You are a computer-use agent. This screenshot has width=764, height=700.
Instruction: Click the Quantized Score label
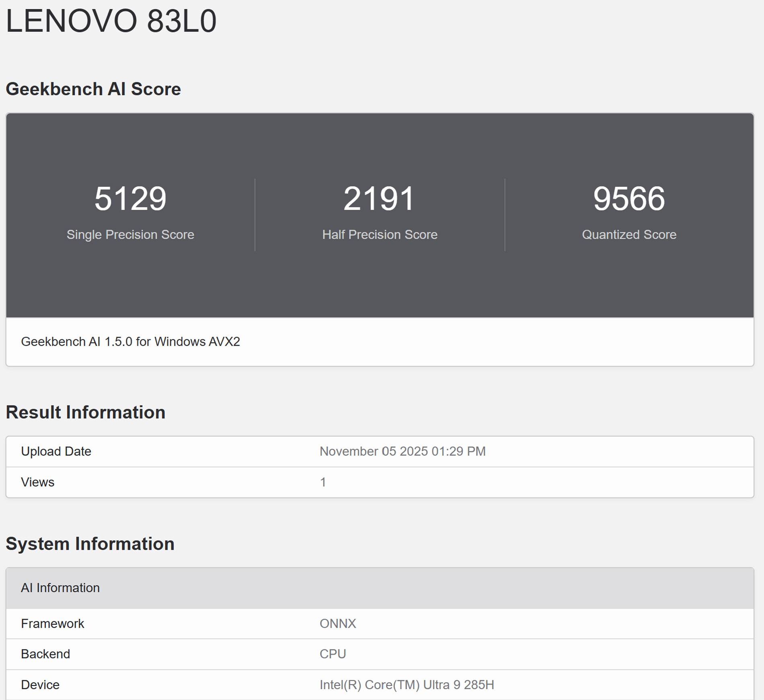coord(629,235)
